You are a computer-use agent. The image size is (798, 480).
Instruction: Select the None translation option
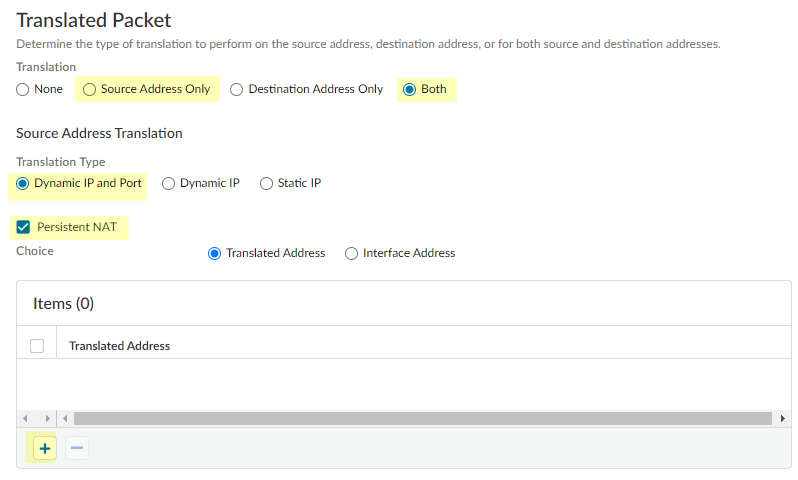[23, 89]
